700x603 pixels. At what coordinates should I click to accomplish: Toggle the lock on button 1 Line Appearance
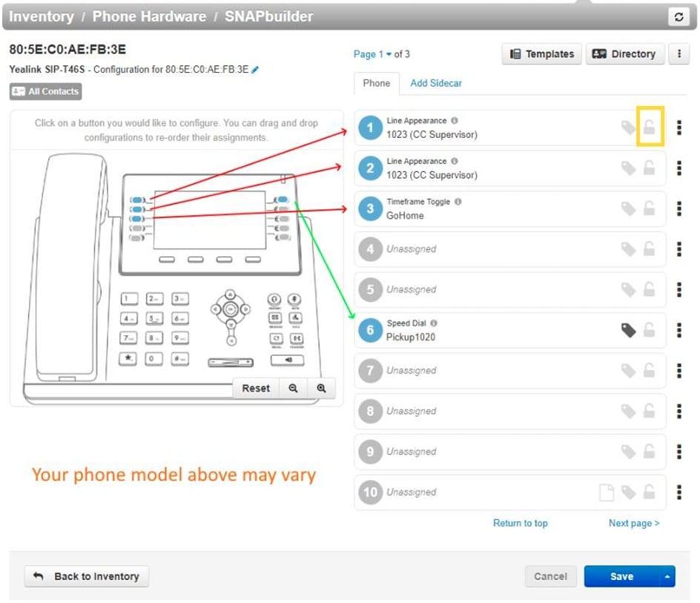tap(649, 128)
